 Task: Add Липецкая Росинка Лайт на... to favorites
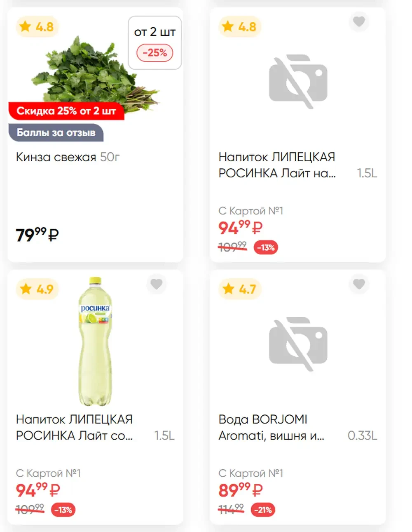(x=359, y=21)
